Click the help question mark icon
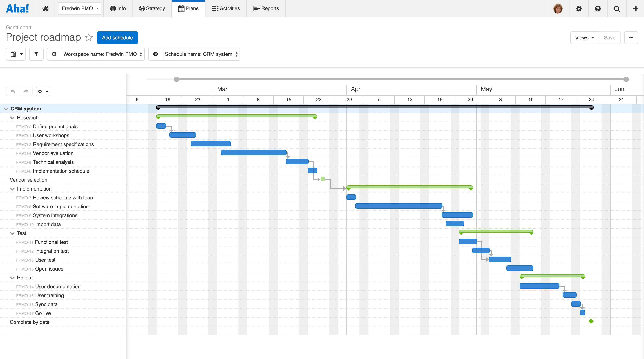 click(x=597, y=8)
